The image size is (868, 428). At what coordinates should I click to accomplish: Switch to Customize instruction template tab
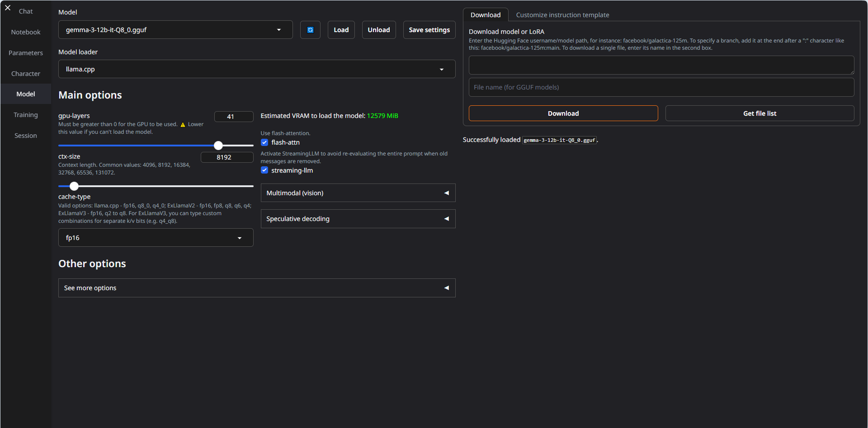(562, 15)
